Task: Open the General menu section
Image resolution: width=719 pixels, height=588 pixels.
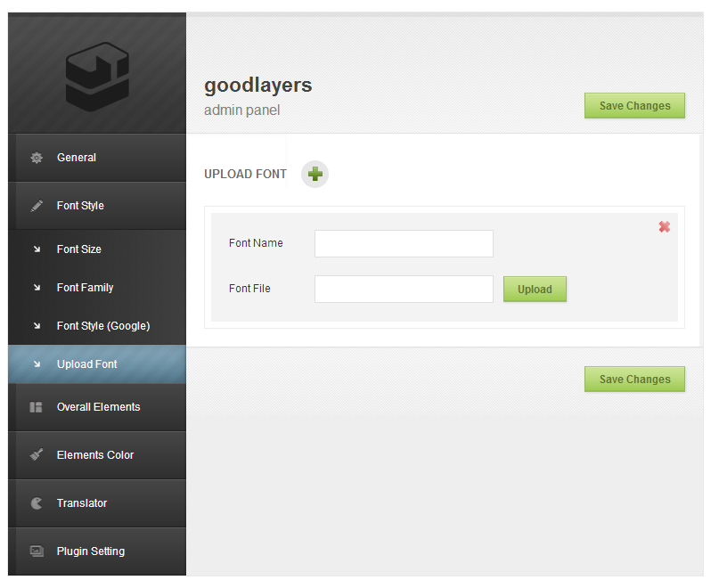Action: click(97, 158)
